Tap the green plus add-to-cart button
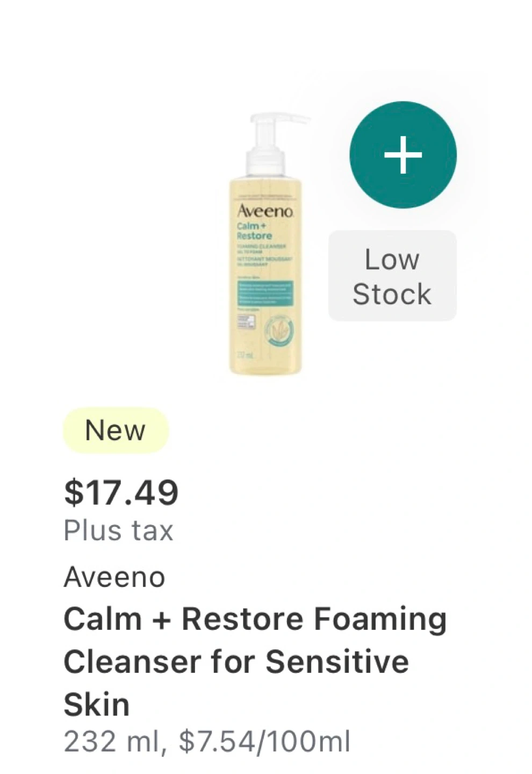The width and height of the screenshot is (532, 774). coord(403,155)
